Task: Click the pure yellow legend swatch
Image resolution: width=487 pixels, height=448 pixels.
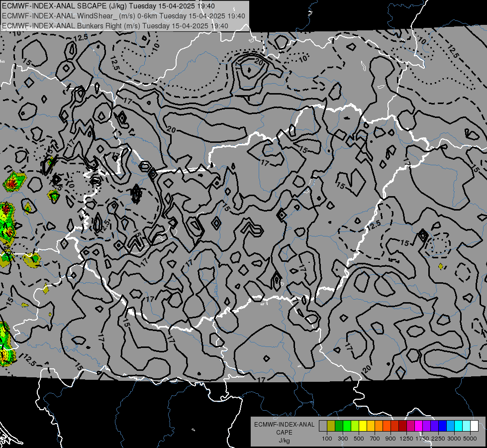Action: point(363,426)
